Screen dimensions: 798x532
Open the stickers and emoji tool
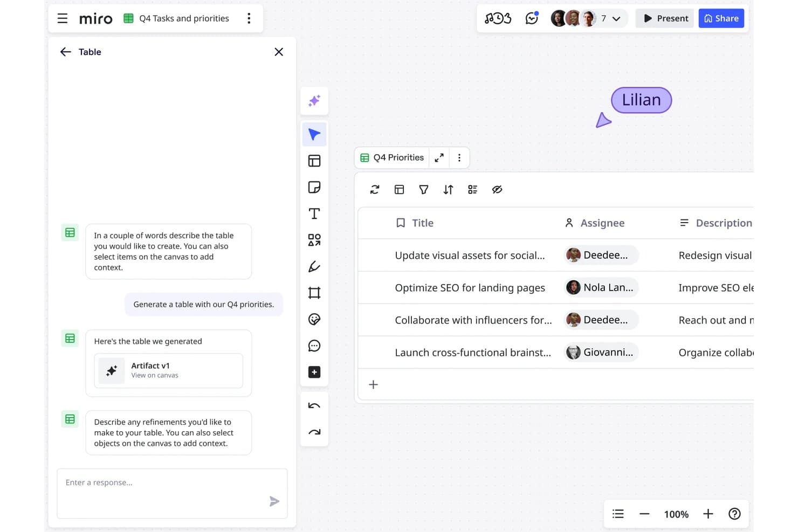point(314,319)
